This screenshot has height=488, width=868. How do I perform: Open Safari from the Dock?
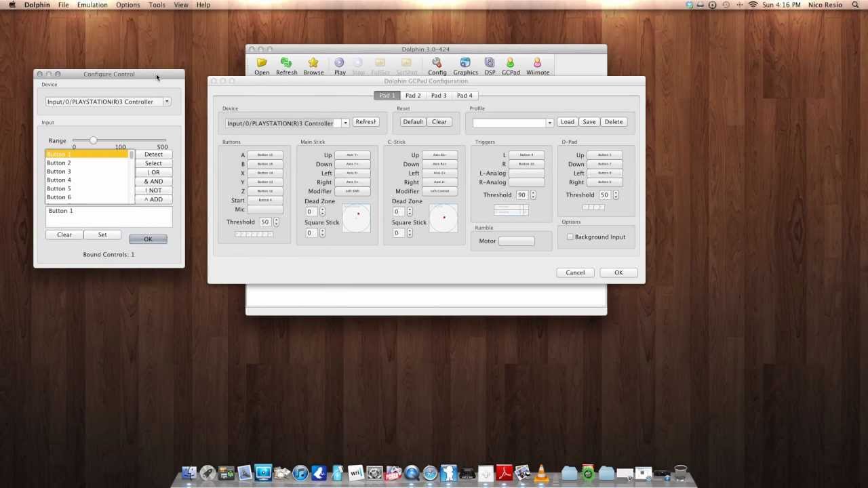tap(430, 472)
